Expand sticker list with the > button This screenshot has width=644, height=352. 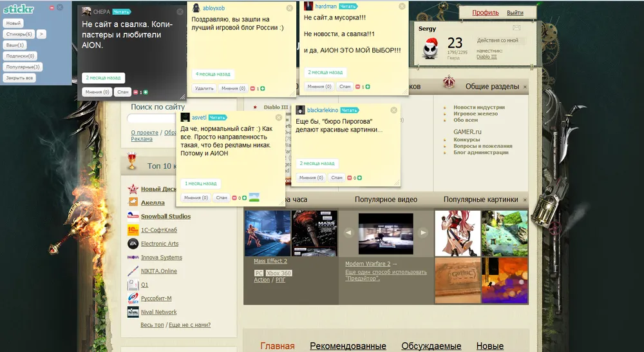coord(41,34)
